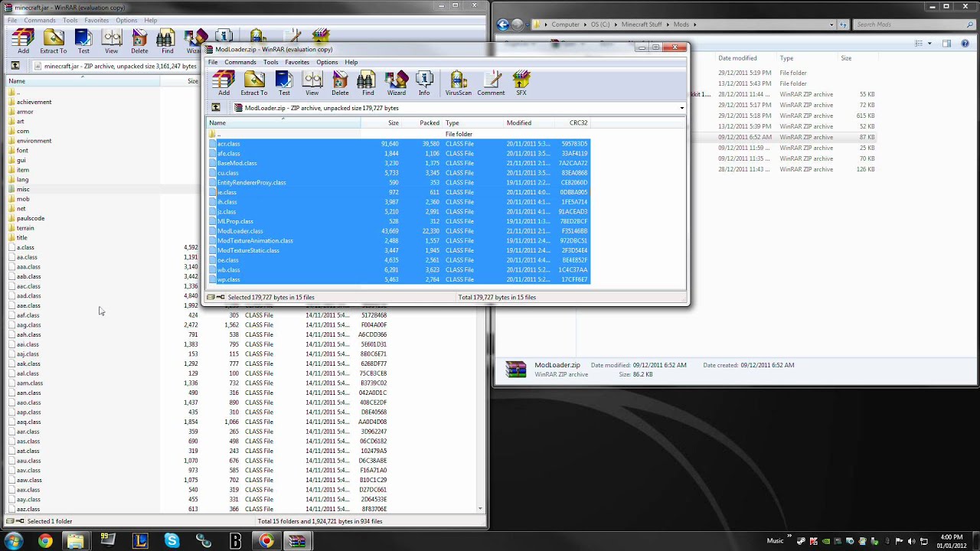Image resolution: width=980 pixels, height=551 pixels.
Task: Click Add in the ModLoader.zip toolbar
Action: [x=224, y=83]
